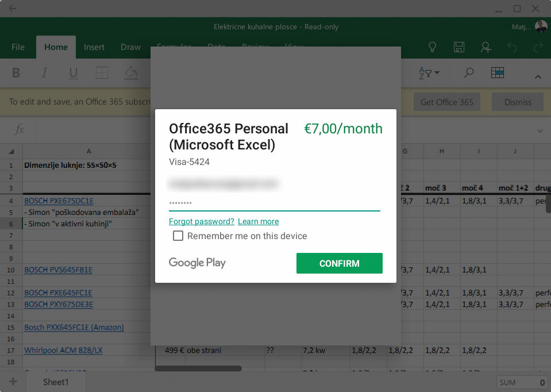The width and height of the screenshot is (551, 392).
Task: Select the Sheet1 tab
Action: point(56,382)
